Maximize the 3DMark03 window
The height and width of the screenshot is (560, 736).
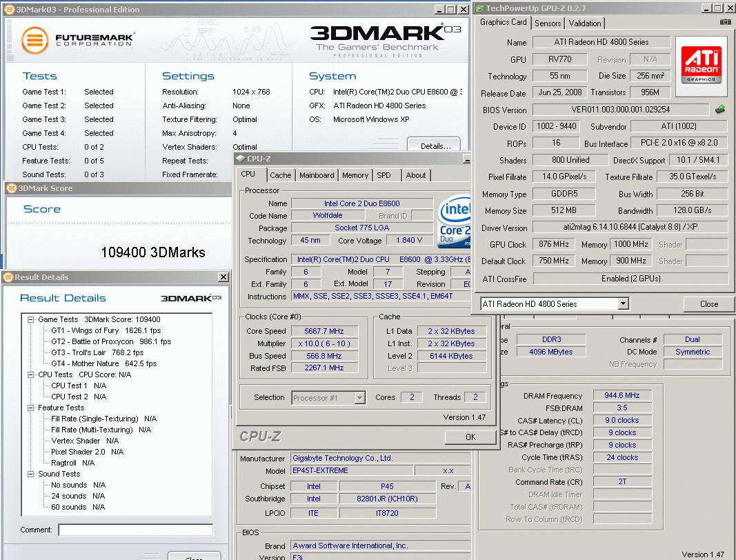point(451,10)
